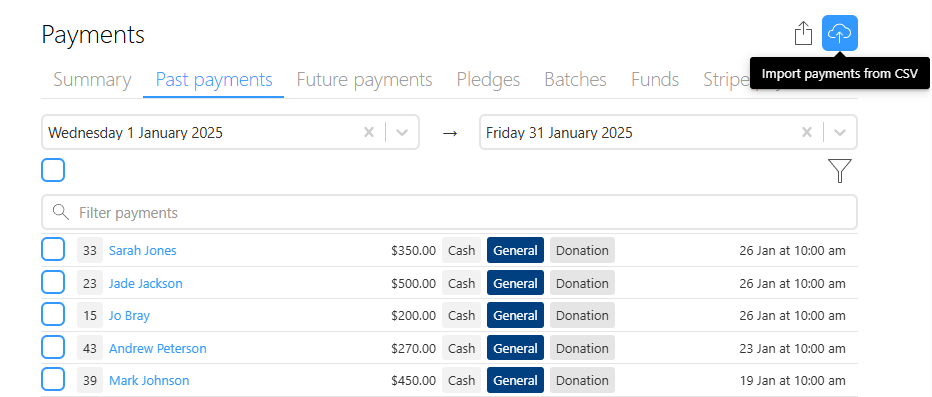Viewport: 932px width, 397px height.
Task: Open Jade Jackson's profile link
Action: (146, 283)
